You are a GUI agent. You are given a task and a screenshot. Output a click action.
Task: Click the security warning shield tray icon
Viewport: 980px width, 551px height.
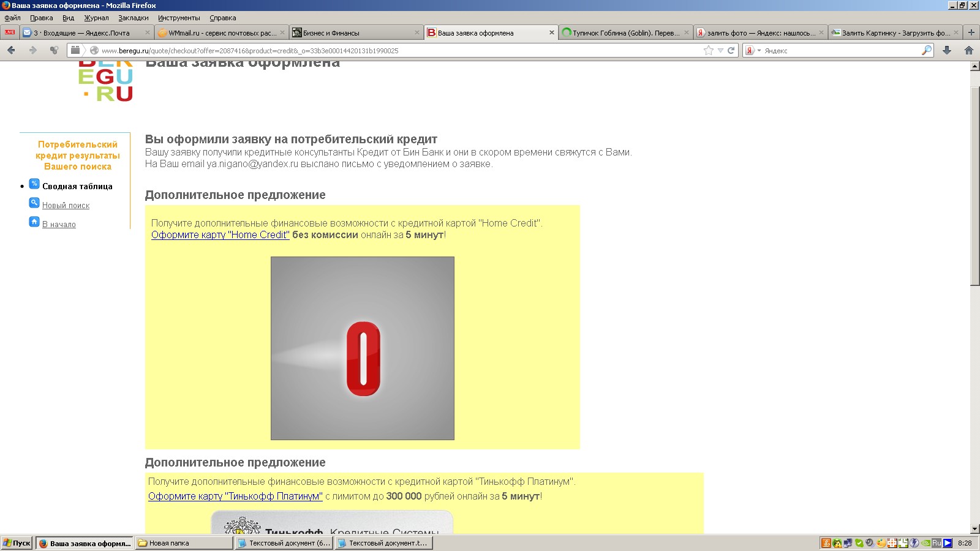pos(837,542)
